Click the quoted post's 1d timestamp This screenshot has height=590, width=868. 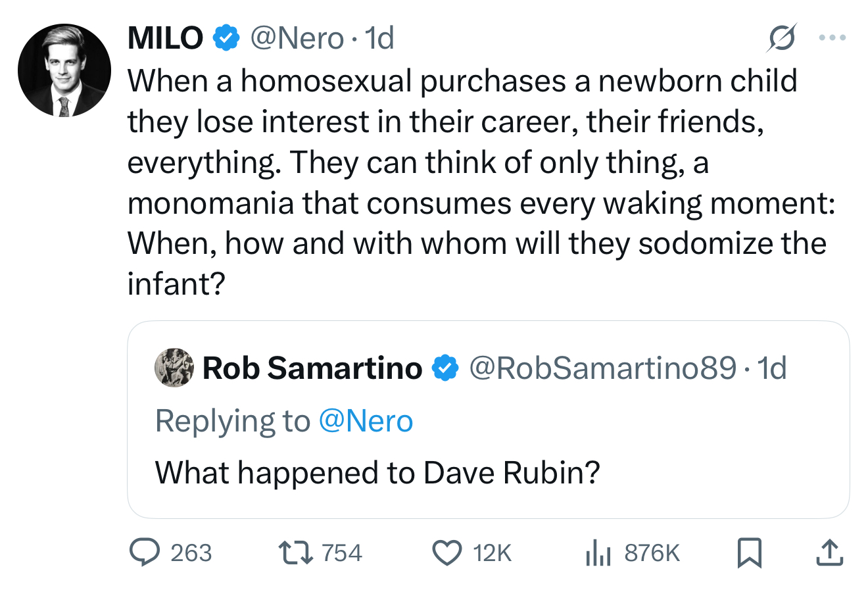click(x=772, y=368)
